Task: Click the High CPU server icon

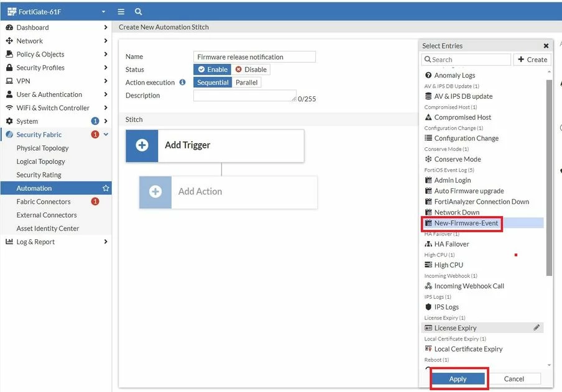Action: coord(428,265)
